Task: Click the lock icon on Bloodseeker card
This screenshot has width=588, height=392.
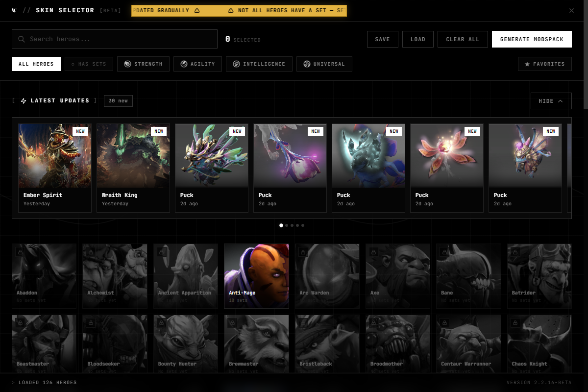Action: coord(90,323)
